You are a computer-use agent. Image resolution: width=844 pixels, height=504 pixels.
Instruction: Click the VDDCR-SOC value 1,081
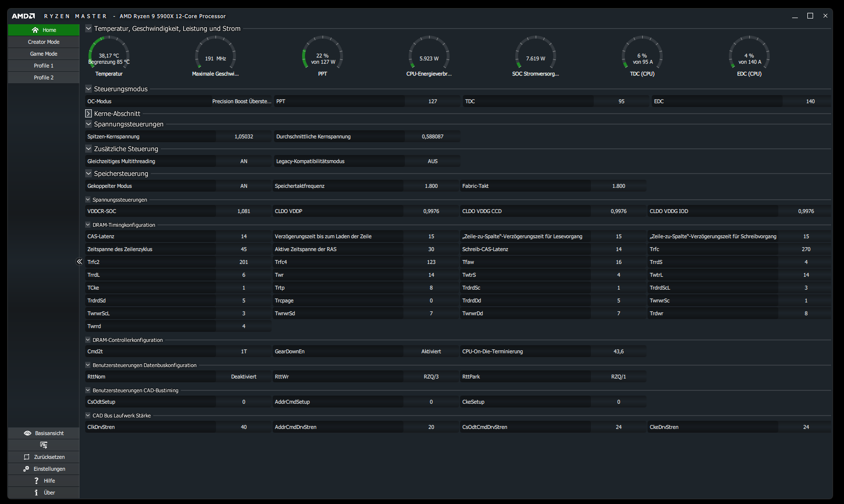click(244, 211)
